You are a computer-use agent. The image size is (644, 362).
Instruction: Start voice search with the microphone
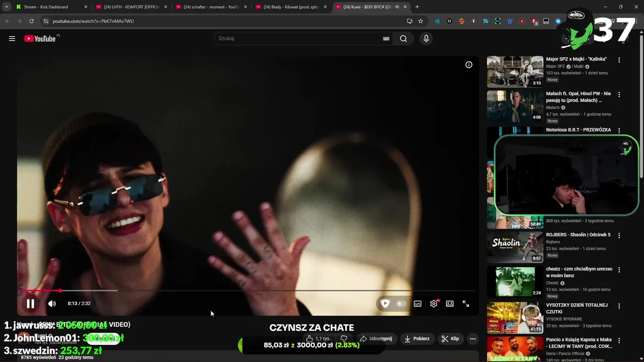(426, 39)
